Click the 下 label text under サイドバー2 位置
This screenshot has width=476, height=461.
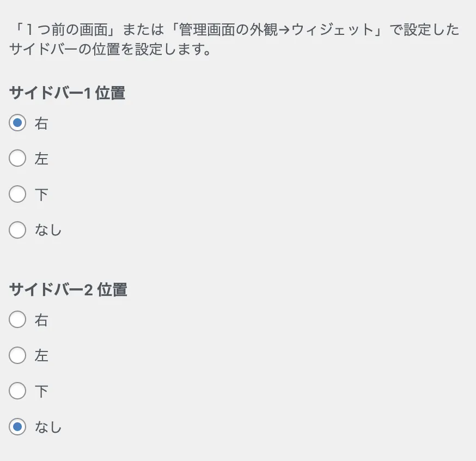[41, 392]
